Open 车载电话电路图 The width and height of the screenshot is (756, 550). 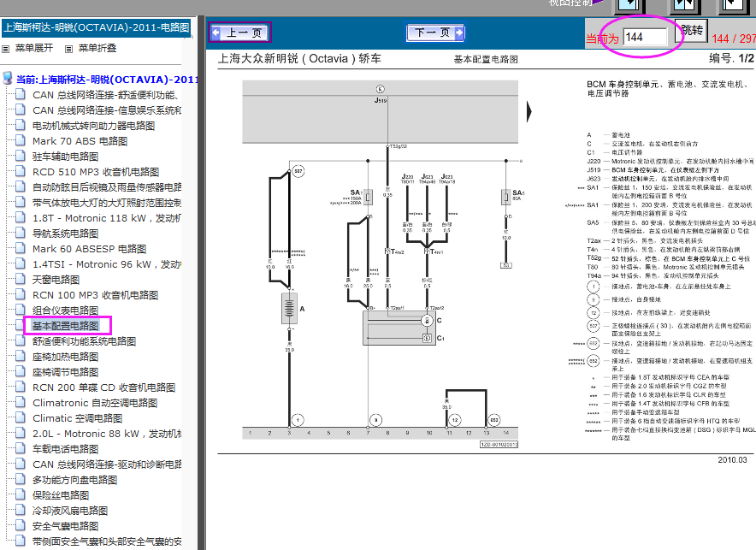pos(65,449)
